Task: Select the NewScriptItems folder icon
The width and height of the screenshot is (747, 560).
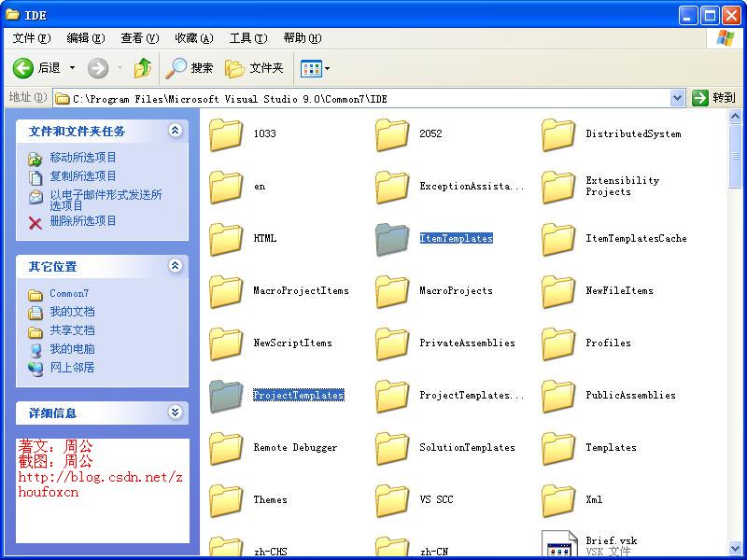Action: click(226, 343)
